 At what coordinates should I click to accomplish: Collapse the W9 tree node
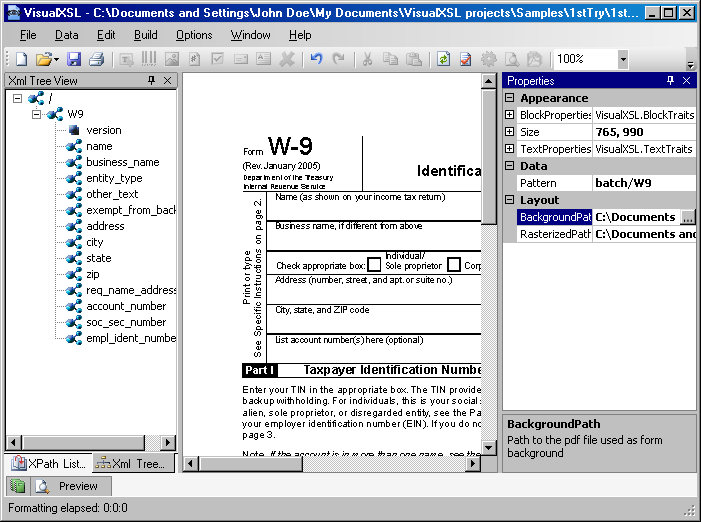coord(36,114)
